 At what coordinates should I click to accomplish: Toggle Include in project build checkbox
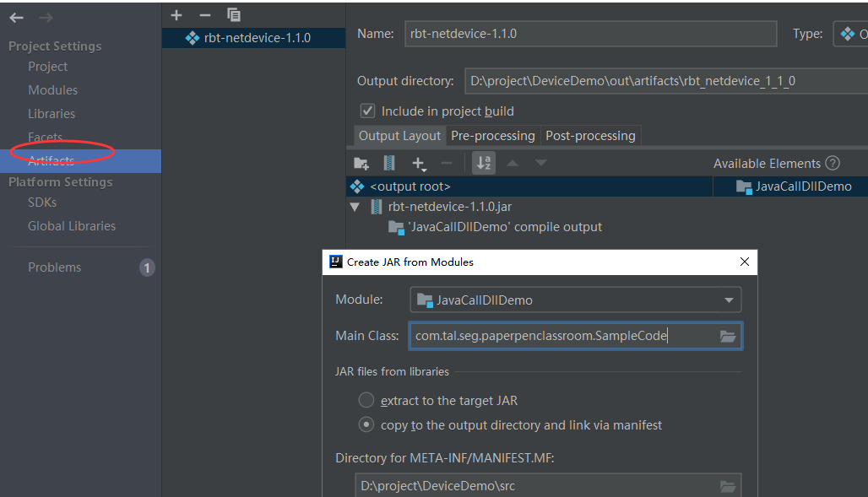(367, 111)
